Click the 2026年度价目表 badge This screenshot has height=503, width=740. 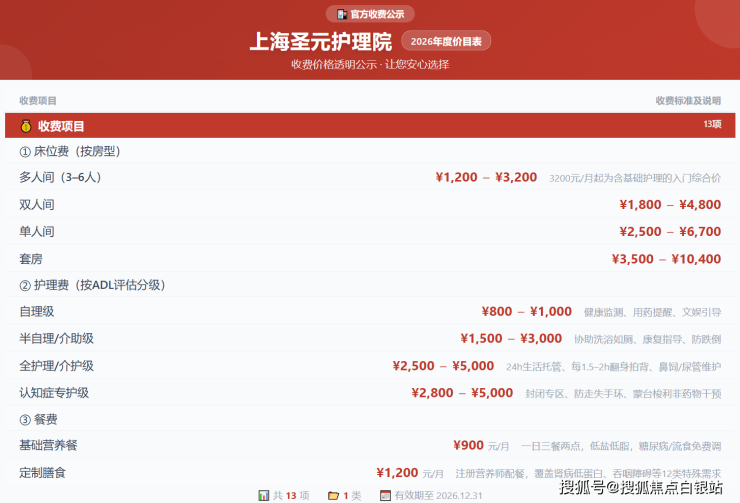(446, 41)
